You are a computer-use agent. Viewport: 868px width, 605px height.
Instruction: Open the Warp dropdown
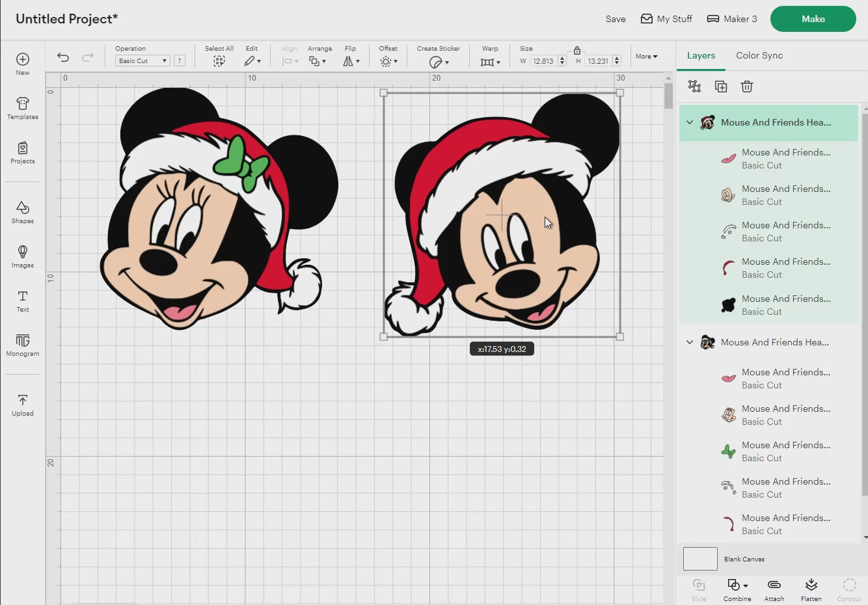click(491, 62)
